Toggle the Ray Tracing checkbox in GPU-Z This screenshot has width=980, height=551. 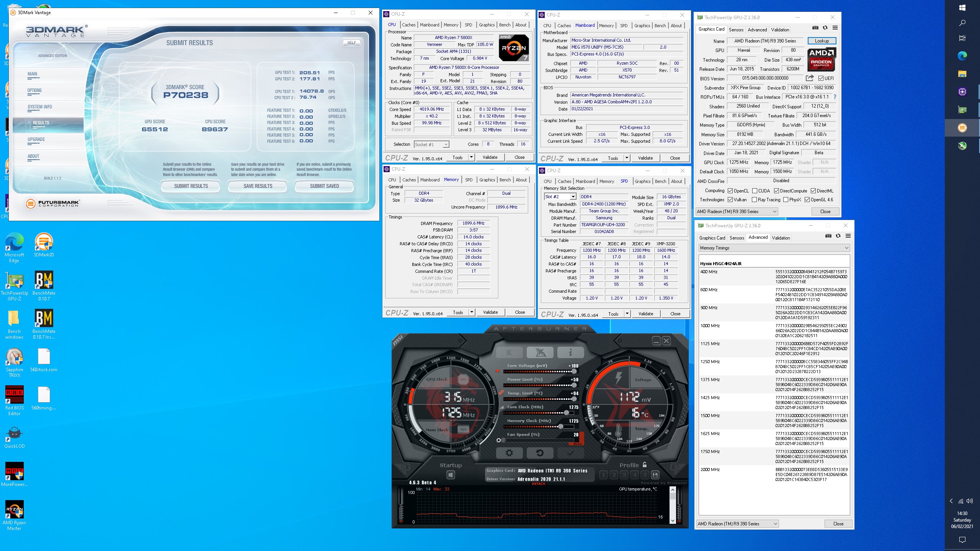(754, 200)
